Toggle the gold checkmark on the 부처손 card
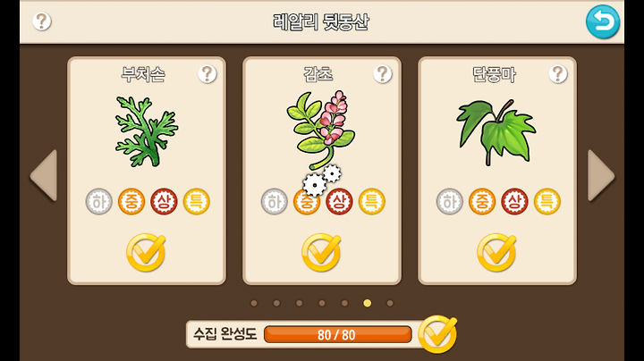The height and width of the screenshot is (361, 644). point(146,252)
